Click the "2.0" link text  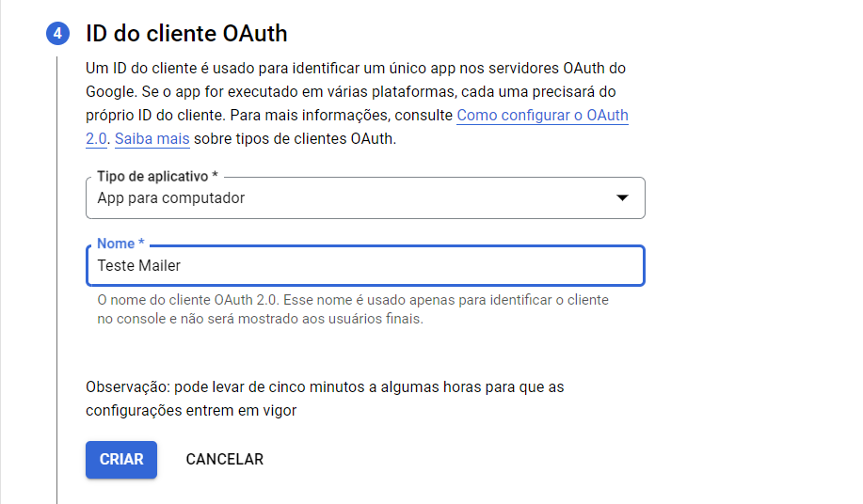pyautogui.click(x=96, y=139)
